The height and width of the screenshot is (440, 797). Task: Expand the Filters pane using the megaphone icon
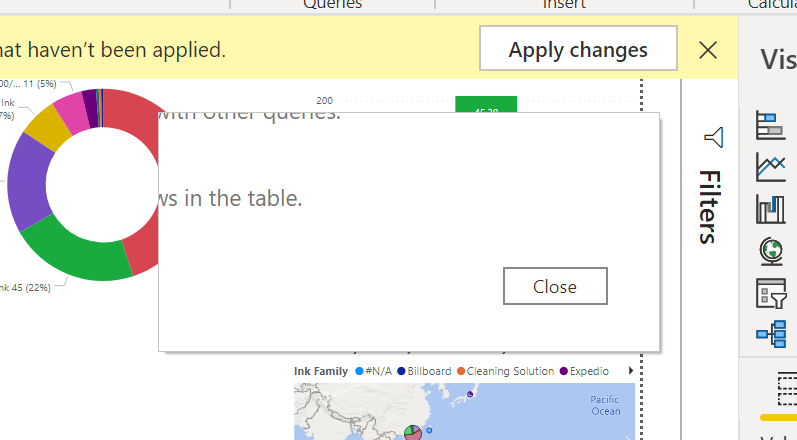coord(714,137)
